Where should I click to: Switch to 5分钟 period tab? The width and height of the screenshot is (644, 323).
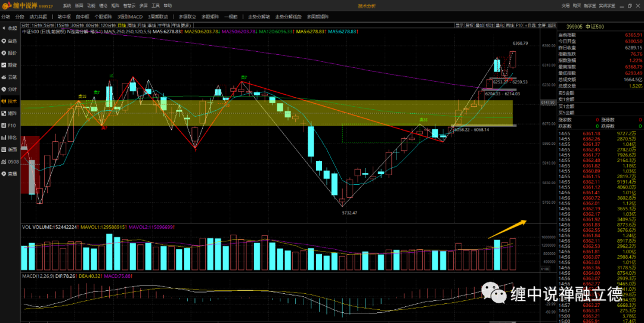pyautogui.click(x=49, y=26)
